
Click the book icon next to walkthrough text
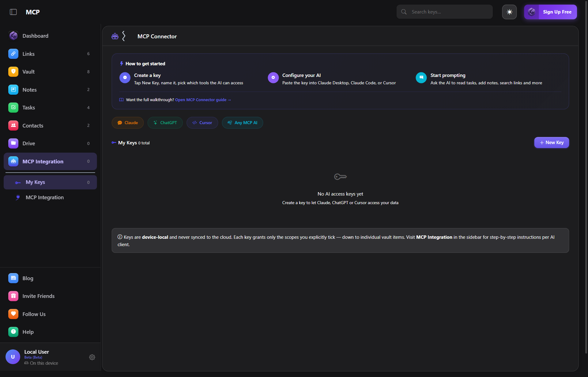(x=121, y=100)
